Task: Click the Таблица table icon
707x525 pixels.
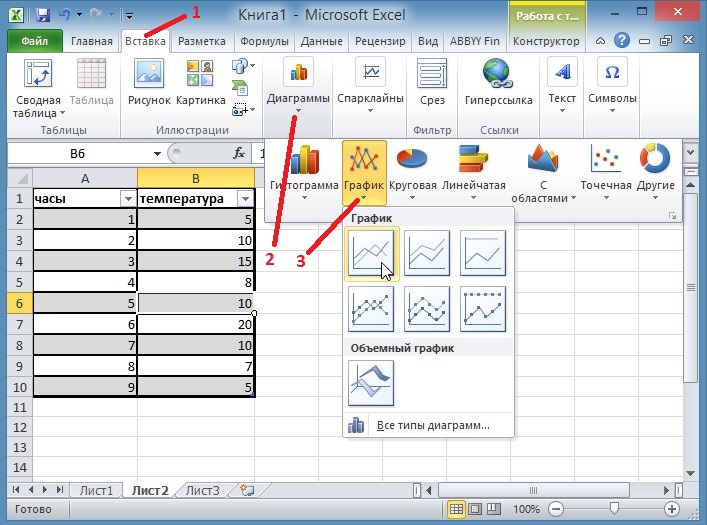Action: (92, 83)
